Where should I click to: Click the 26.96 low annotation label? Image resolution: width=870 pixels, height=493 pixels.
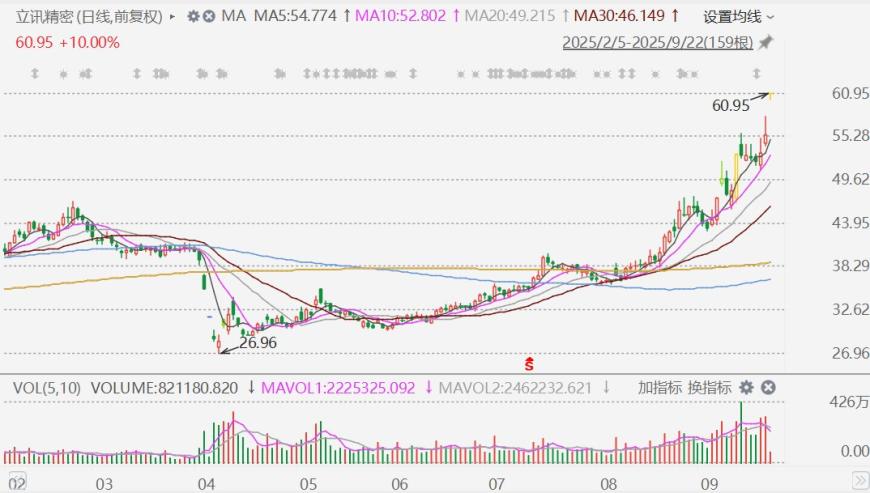tap(257, 343)
